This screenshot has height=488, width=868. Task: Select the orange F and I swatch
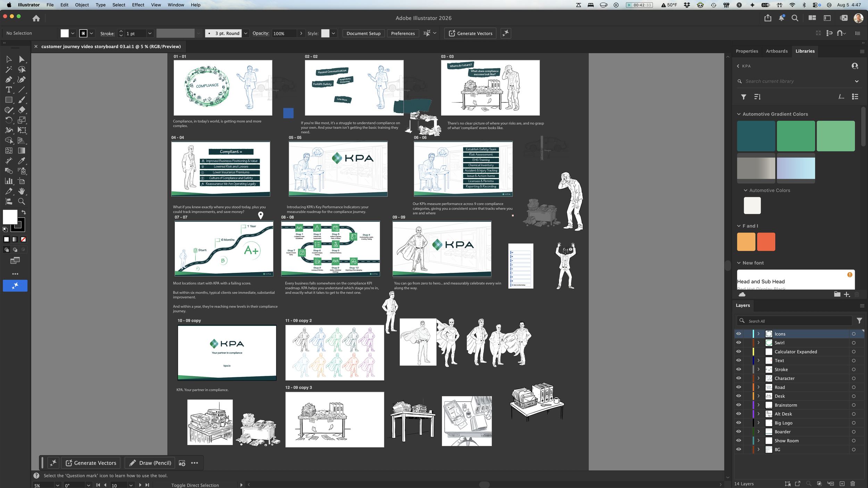(x=746, y=242)
